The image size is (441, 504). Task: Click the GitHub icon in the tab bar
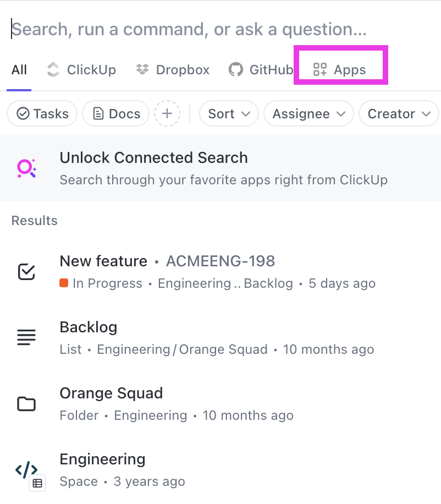(x=235, y=69)
